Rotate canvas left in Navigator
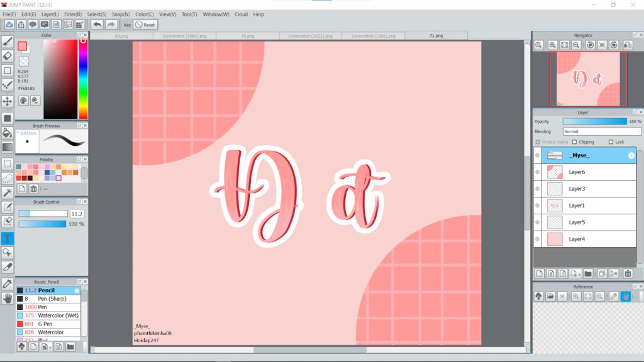 coord(590,45)
